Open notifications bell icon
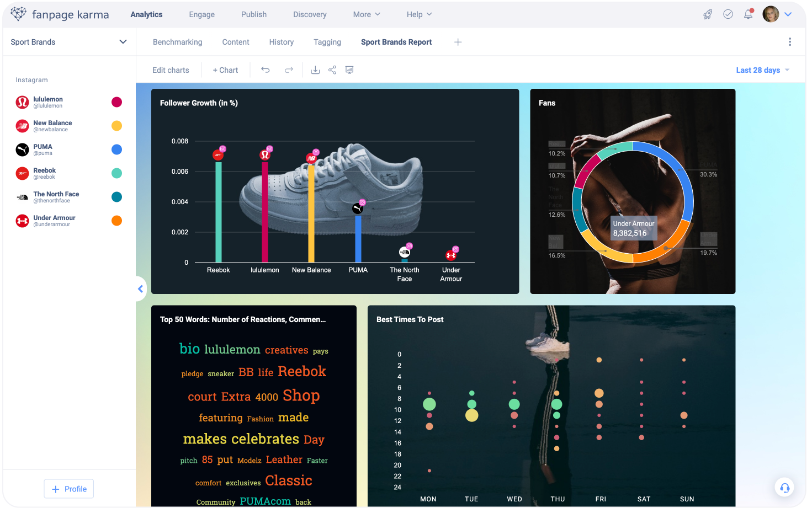The image size is (812, 508). 748,14
